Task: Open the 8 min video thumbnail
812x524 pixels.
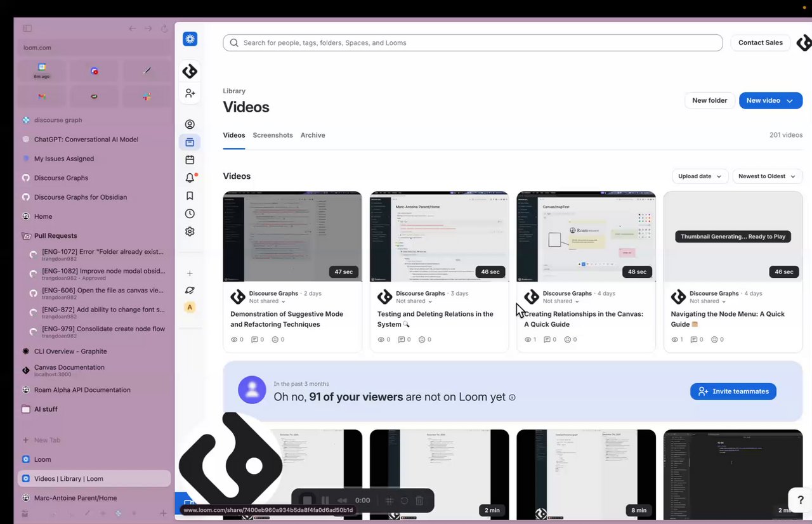Action: point(586,475)
